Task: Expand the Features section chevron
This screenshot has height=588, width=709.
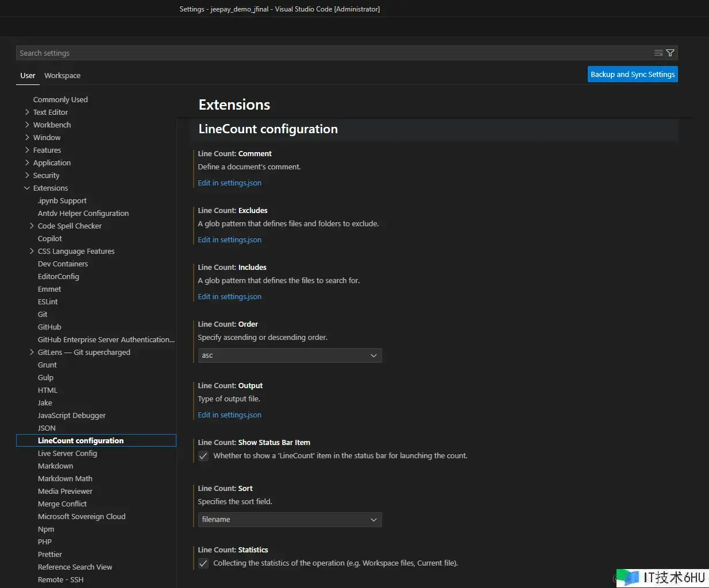Action: point(27,150)
